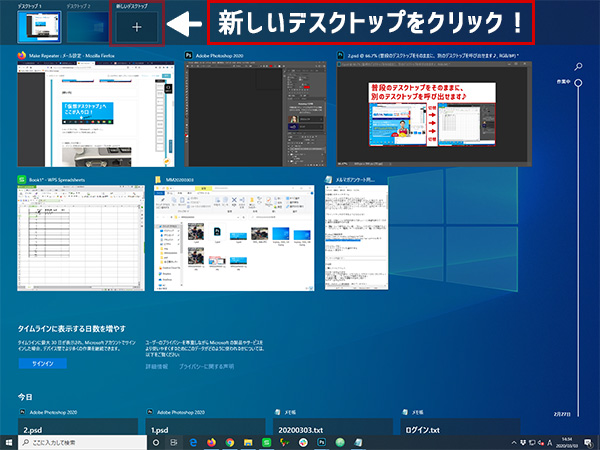Switch to the デスクトップ 2 thumbnail
Viewport: 600px width, 450px height.
[x=88, y=27]
